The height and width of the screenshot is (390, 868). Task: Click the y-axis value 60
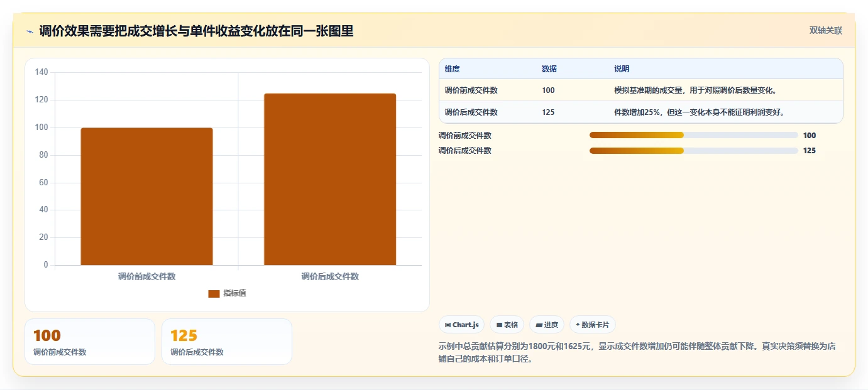(x=43, y=183)
